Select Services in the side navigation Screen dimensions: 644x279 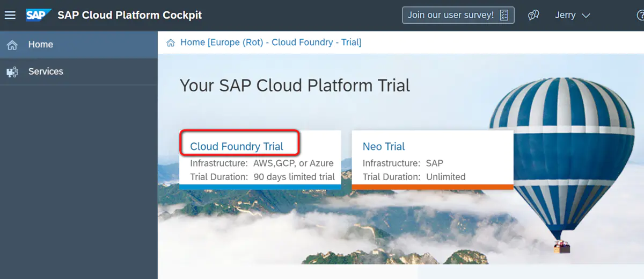(x=79, y=71)
